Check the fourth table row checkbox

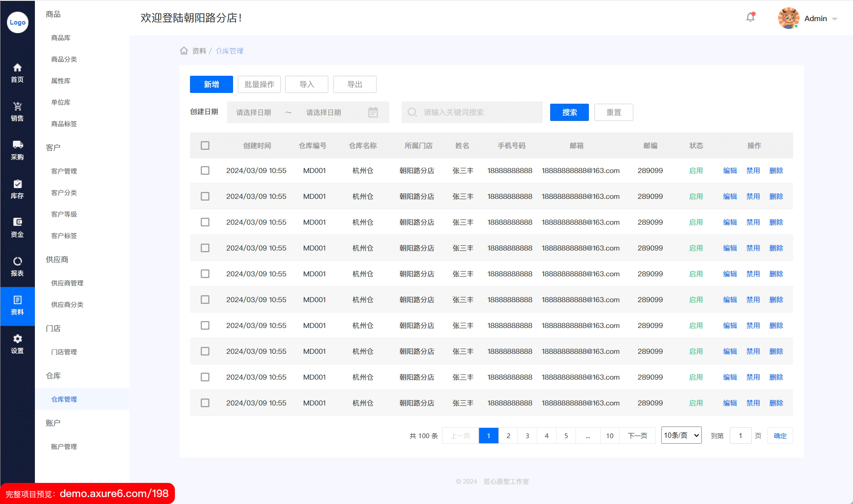click(205, 248)
